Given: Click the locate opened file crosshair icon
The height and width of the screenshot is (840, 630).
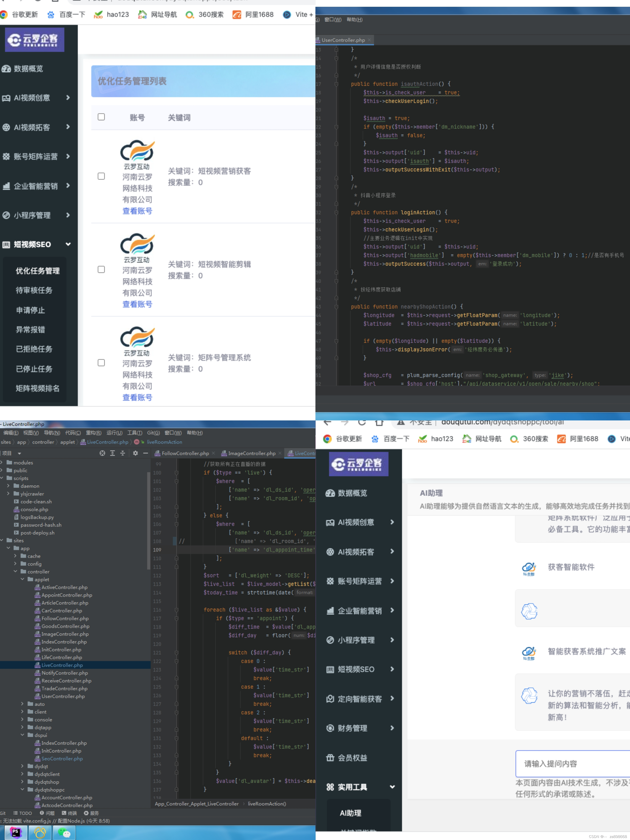Looking at the screenshot, I should coord(102,453).
